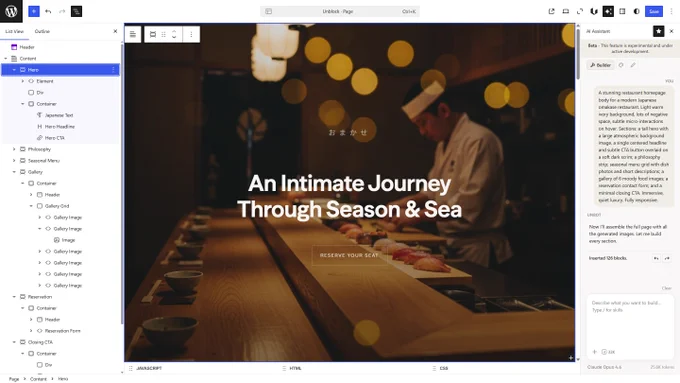Screen dimensions: 680x383
Task: Open the view page external link icon
Action: (x=552, y=11)
